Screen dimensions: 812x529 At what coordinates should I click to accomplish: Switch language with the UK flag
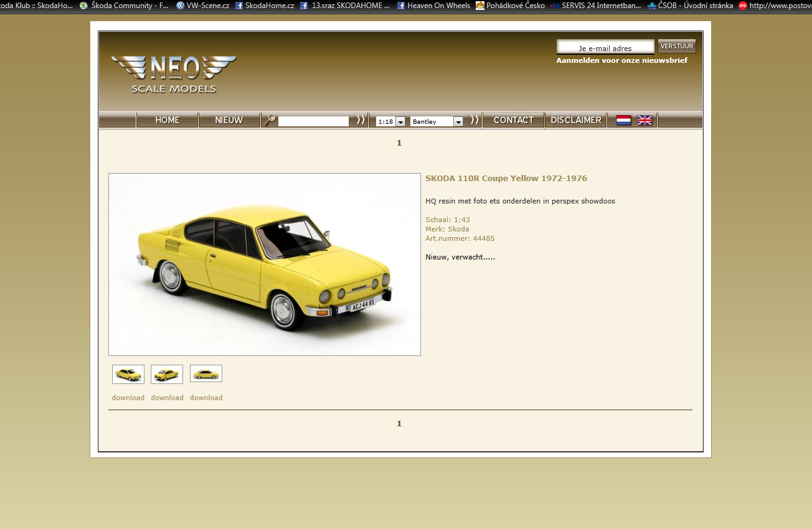645,120
